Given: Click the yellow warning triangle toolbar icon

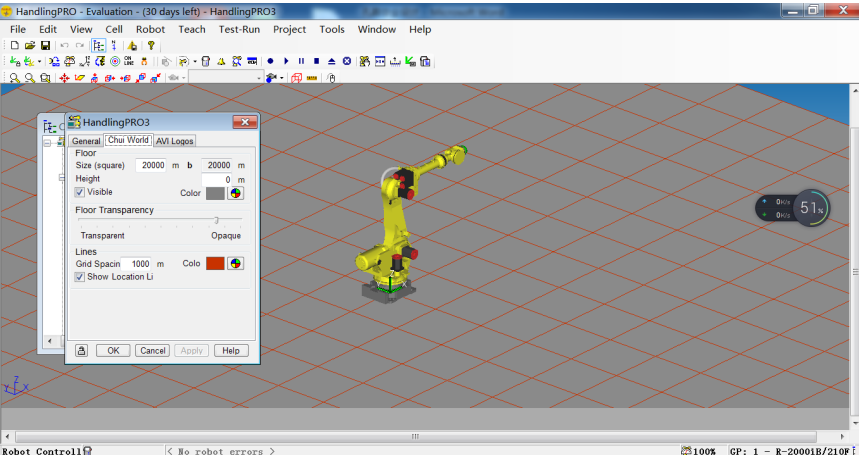Looking at the screenshot, I should pos(132,45).
